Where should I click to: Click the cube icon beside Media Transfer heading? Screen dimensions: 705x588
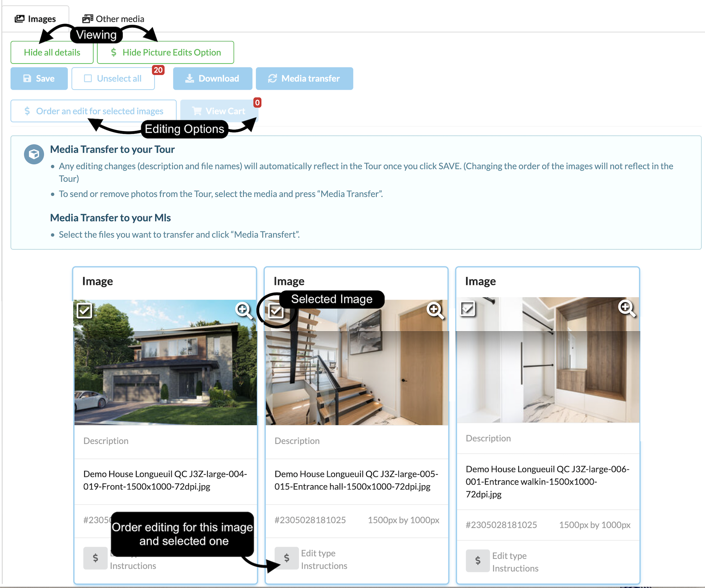(34, 154)
